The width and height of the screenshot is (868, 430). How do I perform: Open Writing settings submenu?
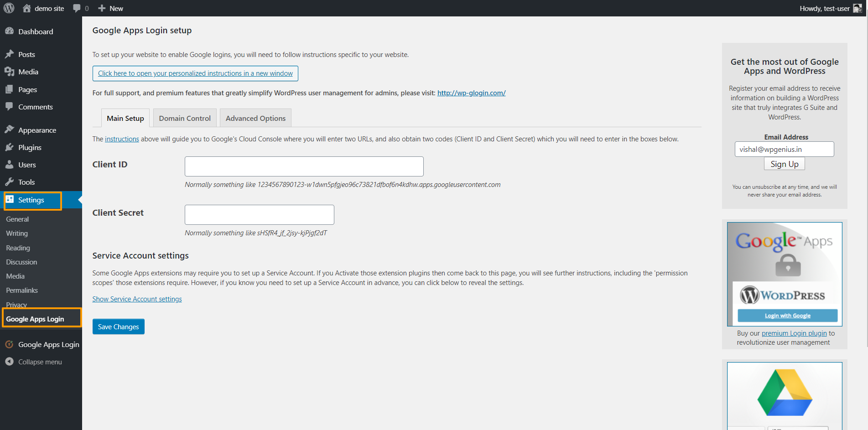coord(17,233)
